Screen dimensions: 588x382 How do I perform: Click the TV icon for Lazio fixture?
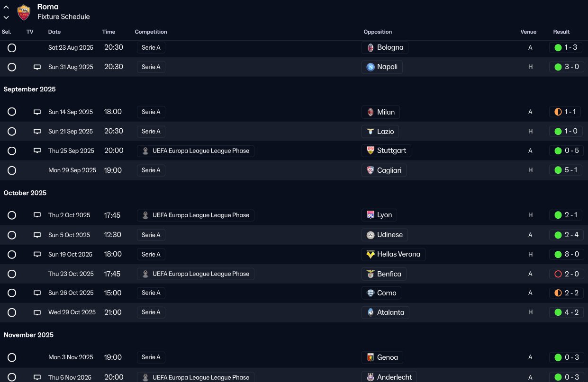coord(37,132)
